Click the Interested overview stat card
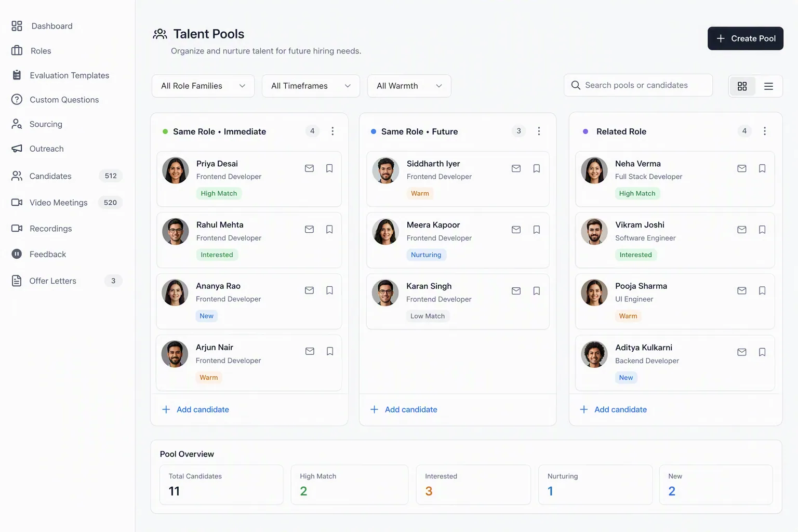798x532 pixels. coord(473,485)
